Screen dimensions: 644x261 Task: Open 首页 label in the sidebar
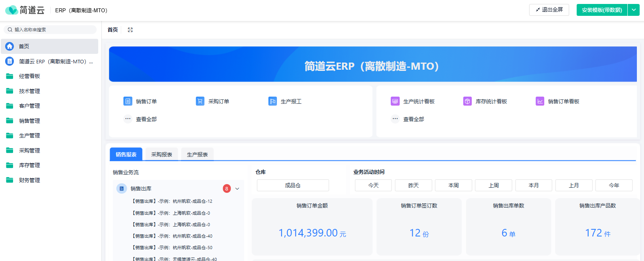click(x=24, y=46)
